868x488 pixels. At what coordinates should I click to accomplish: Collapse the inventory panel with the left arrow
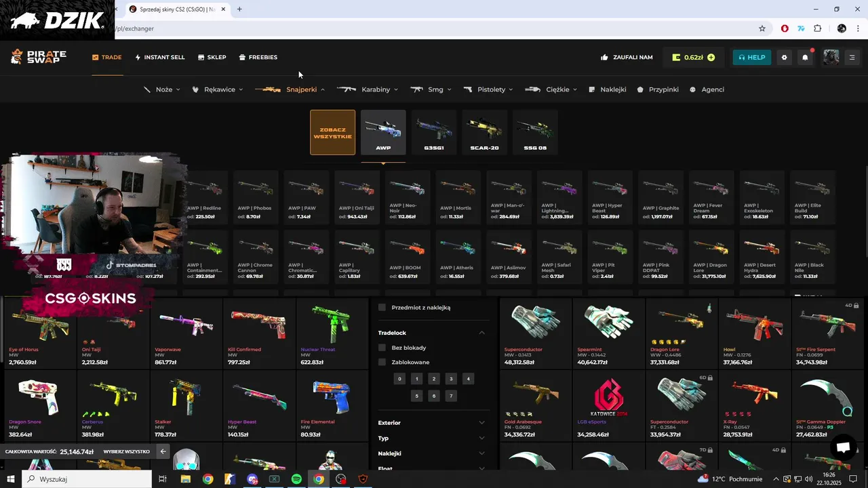(163, 451)
